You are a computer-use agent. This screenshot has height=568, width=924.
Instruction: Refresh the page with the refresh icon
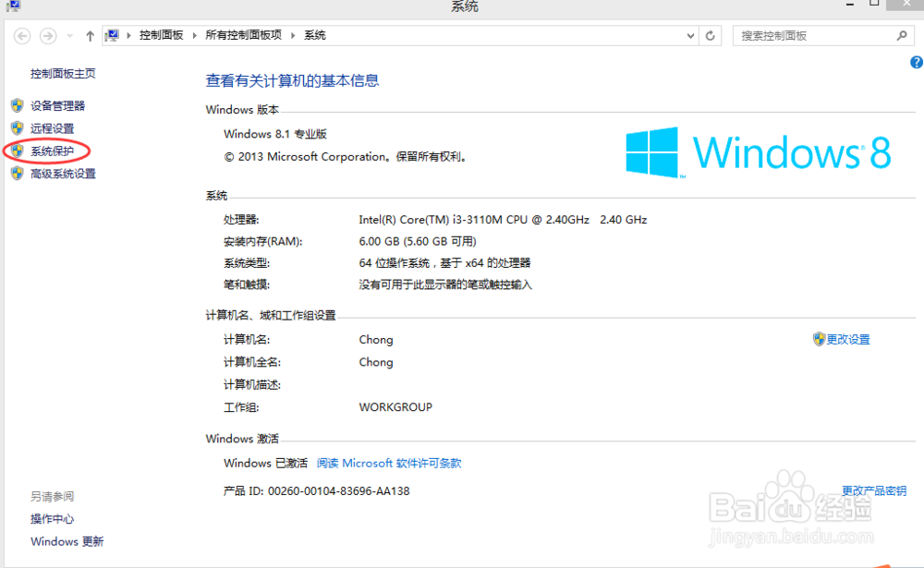tap(710, 36)
